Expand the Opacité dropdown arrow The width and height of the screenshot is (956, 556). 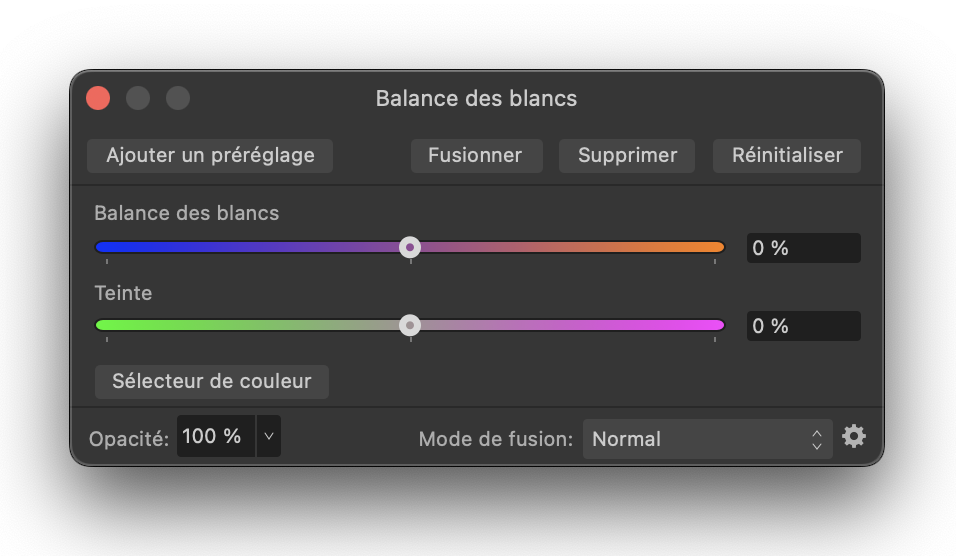269,437
